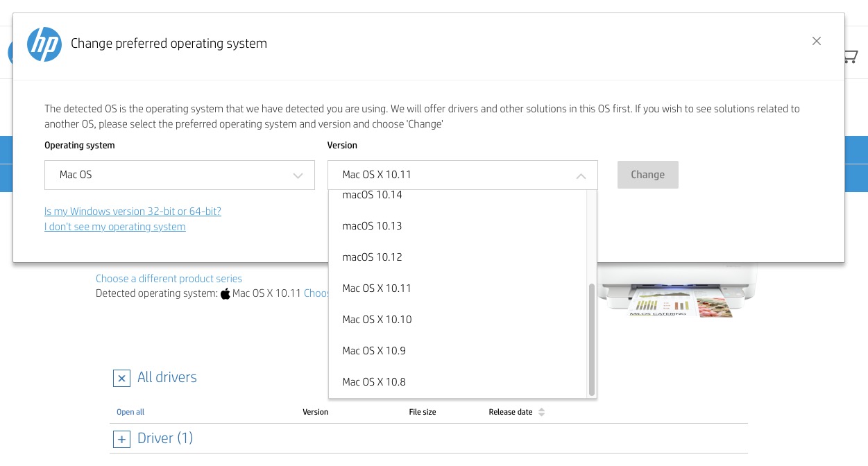Click 'Choose a different product series' link

click(169, 279)
